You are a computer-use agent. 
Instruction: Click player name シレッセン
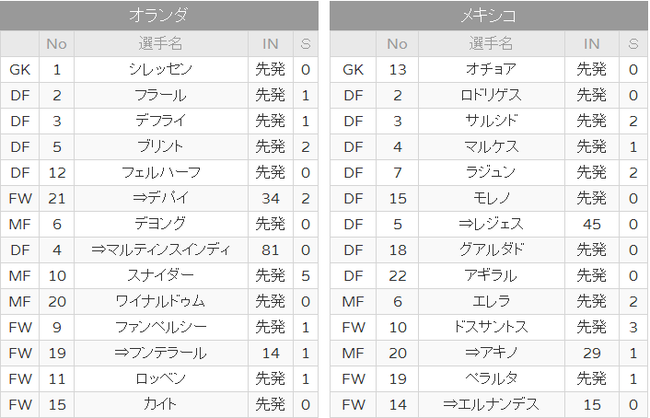pyautogui.click(x=161, y=69)
